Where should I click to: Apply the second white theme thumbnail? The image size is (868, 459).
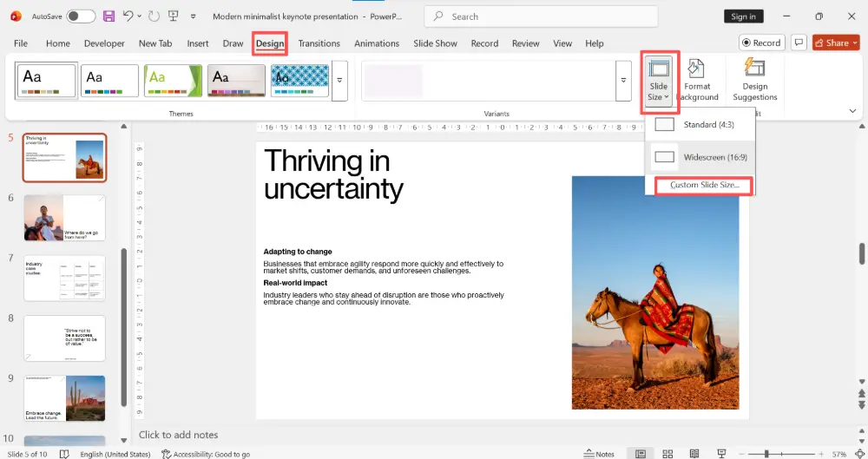coord(109,81)
